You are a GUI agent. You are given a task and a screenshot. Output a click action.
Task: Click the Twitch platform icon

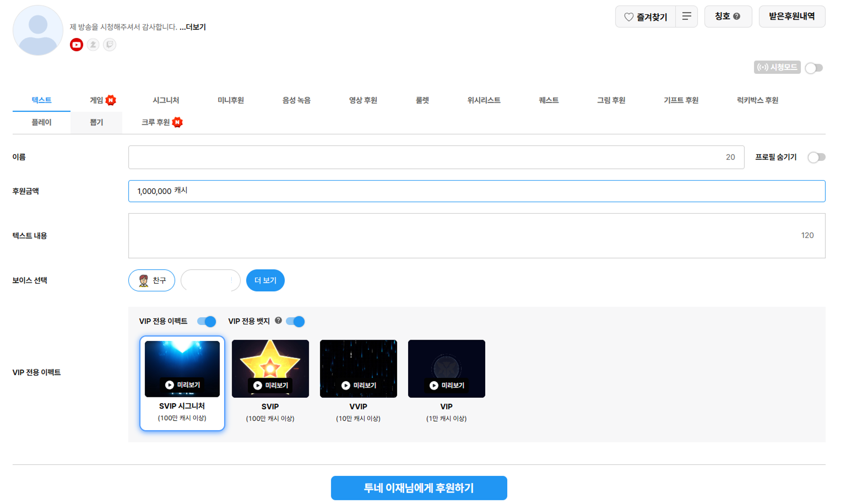tap(110, 44)
